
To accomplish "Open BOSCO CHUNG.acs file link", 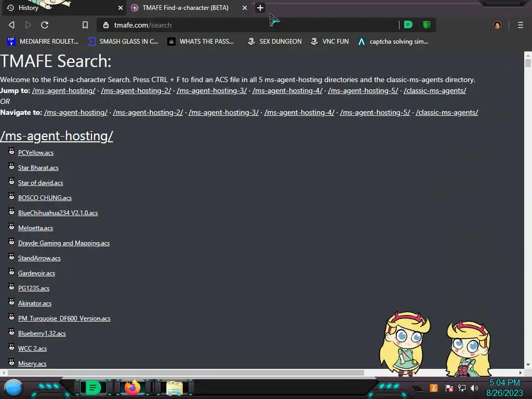I will (x=45, y=198).
